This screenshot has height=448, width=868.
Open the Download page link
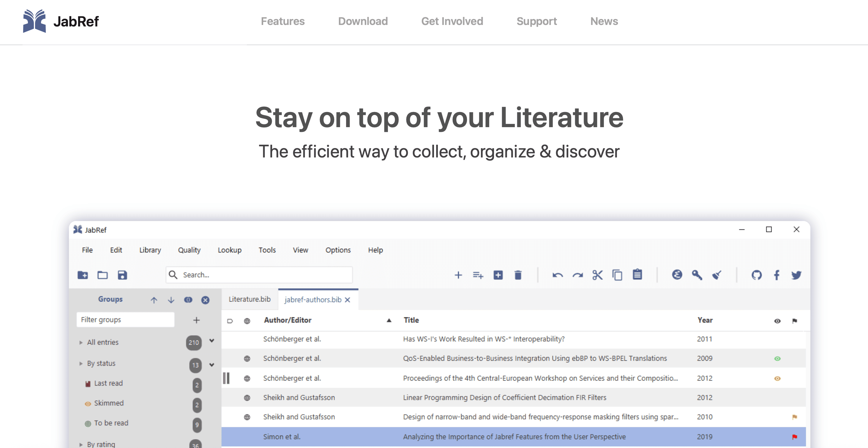tap(363, 21)
